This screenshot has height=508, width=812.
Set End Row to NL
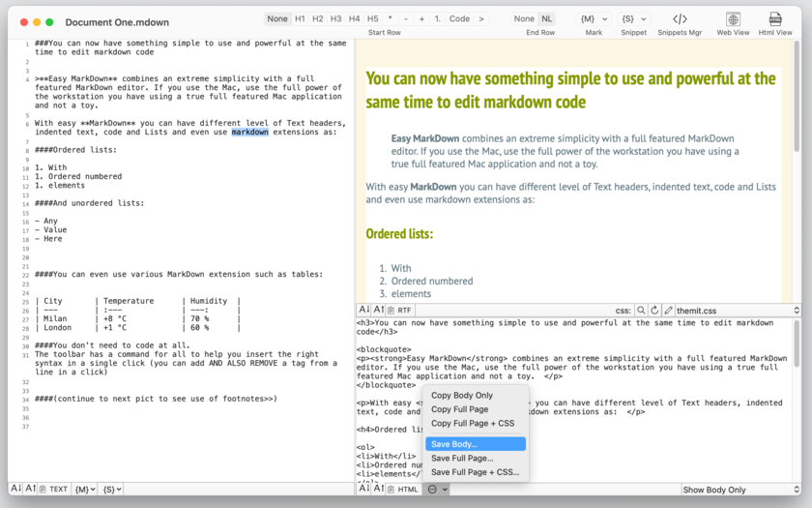point(547,18)
